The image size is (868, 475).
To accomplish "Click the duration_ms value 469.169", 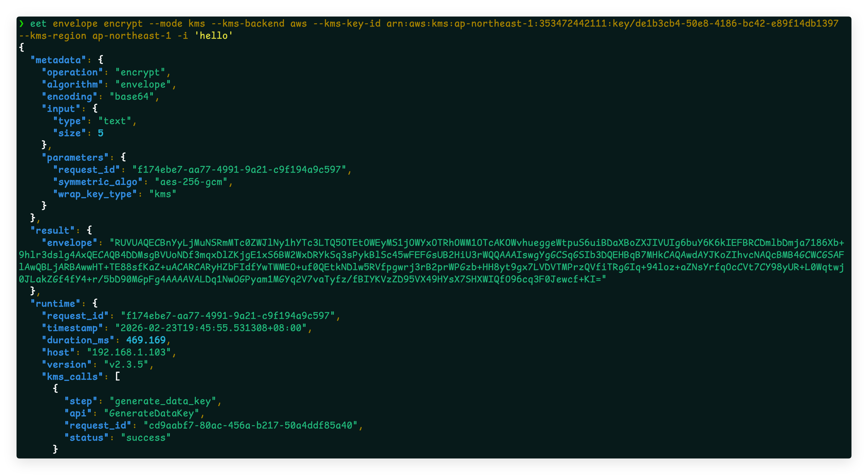I will tap(146, 340).
